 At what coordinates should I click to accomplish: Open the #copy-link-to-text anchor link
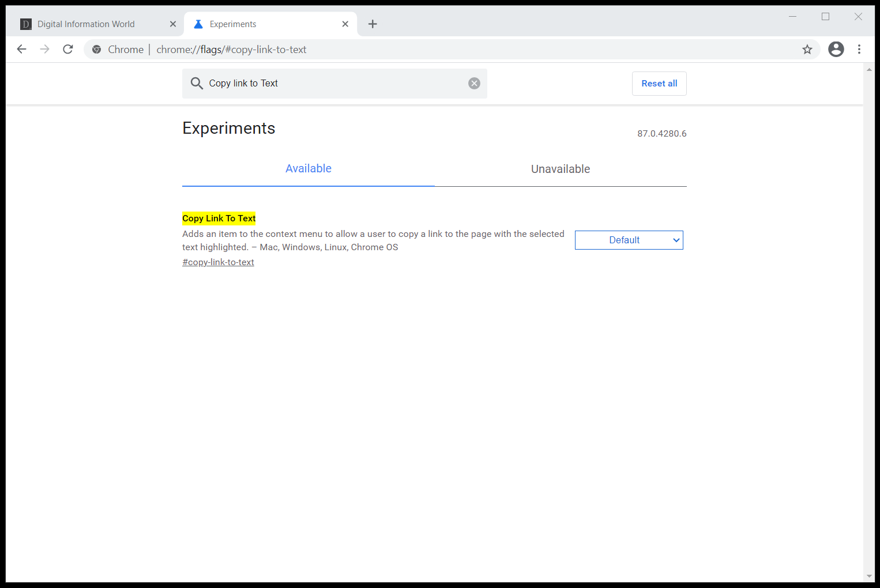[x=218, y=262]
